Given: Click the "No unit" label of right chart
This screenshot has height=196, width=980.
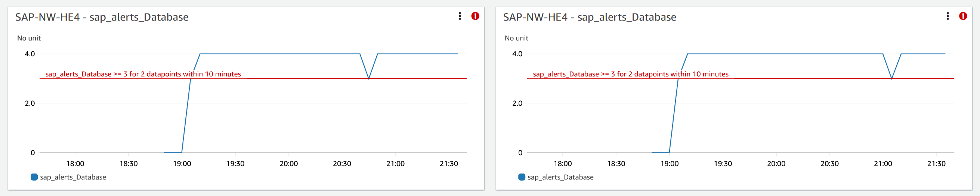Looking at the screenshot, I should (516, 38).
